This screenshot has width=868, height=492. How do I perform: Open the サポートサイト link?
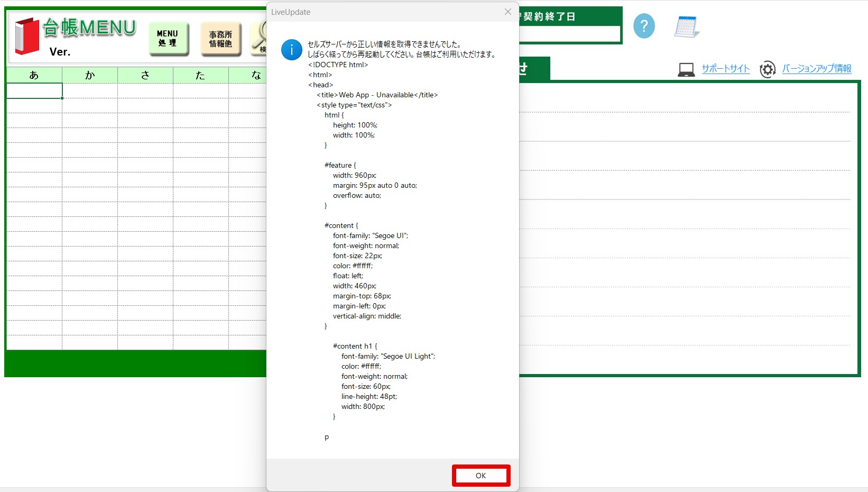click(x=725, y=69)
